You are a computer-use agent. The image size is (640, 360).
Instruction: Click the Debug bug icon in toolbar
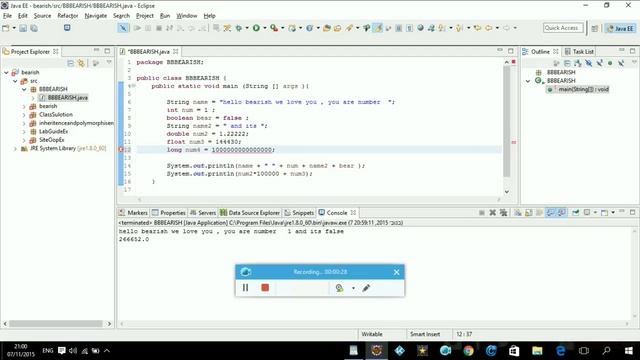coord(239,28)
